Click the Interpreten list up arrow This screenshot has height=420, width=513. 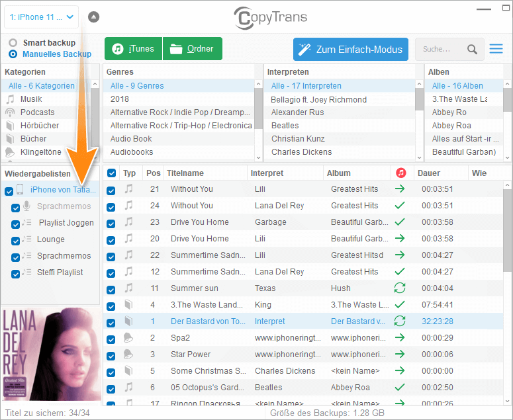tap(420, 84)
